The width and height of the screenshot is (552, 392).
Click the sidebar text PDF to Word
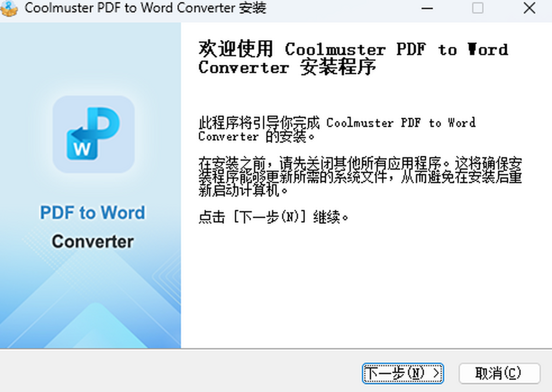[92, 213]
